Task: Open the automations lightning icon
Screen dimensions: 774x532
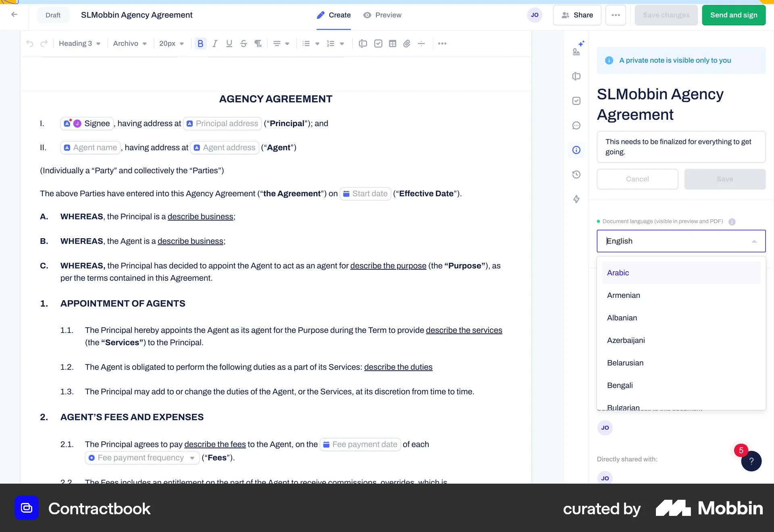Action: pos(576,199)
